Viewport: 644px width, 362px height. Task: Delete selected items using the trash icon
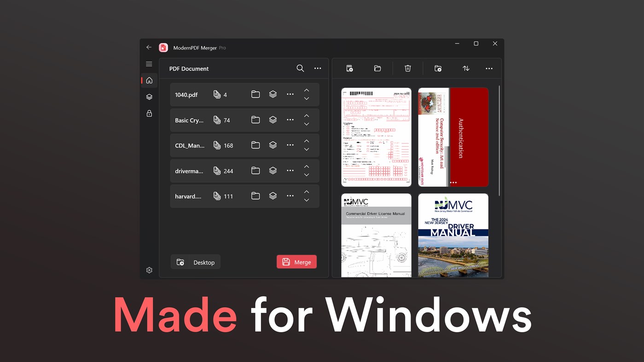[x=407, y=68]
